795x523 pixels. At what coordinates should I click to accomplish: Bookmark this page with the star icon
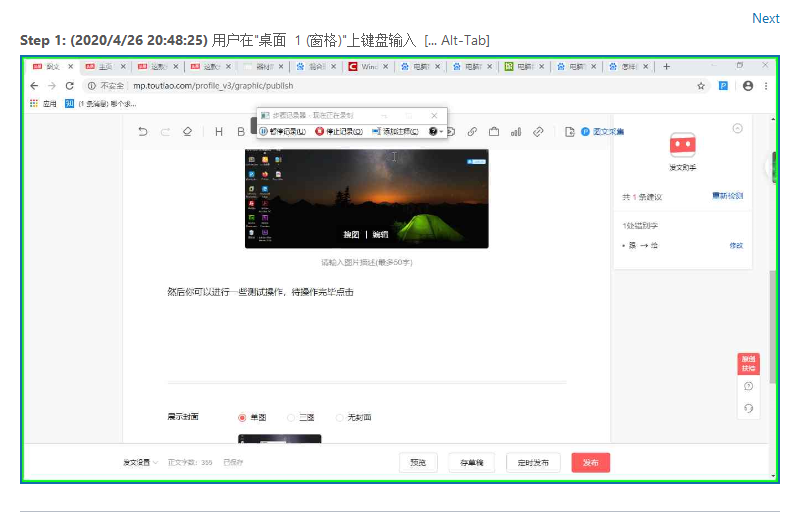pyautogui.click(x=701, y=86)
